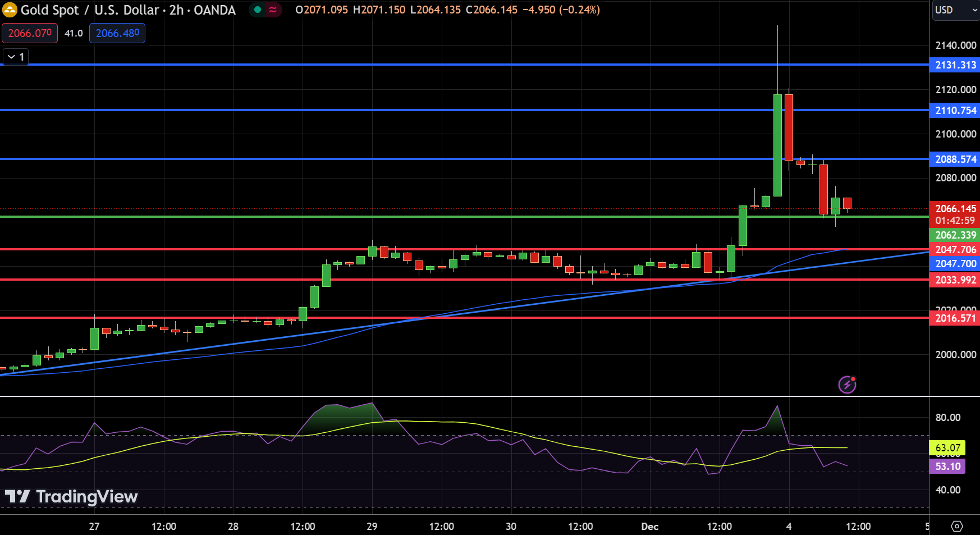Click the purple RSI value 53.10
The image size is (980, 535).
pyautogui.click(x=947, y=467)
